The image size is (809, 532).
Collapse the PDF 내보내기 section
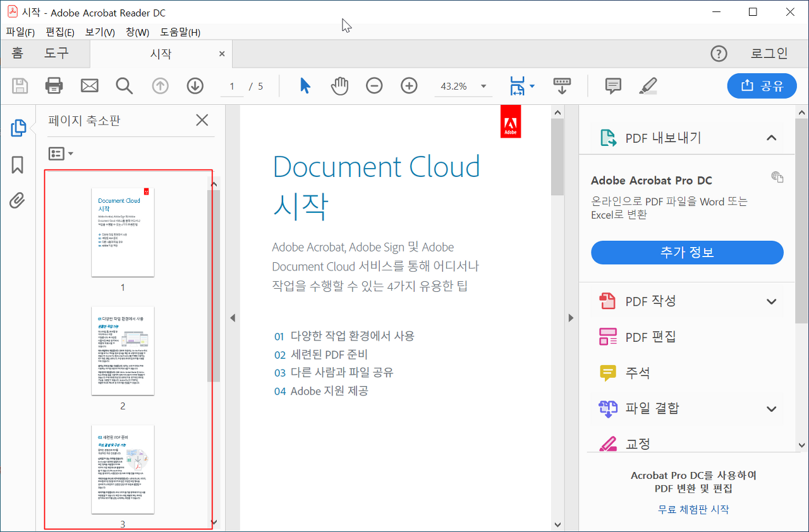(x=771, y=138)
